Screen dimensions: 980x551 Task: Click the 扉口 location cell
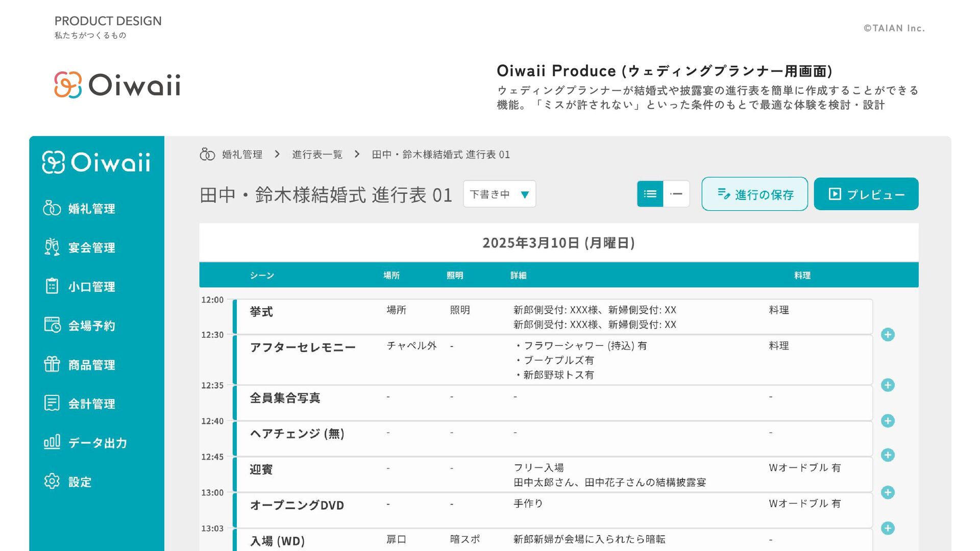(x=396, y=539)
